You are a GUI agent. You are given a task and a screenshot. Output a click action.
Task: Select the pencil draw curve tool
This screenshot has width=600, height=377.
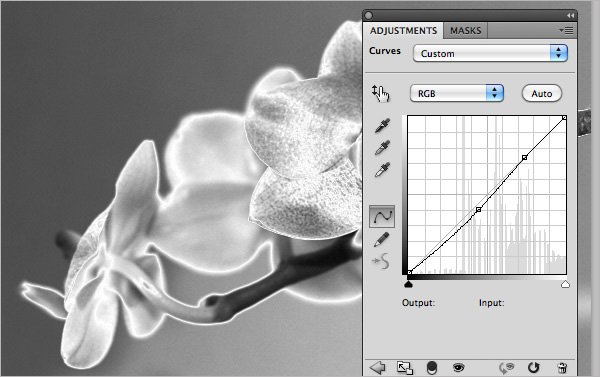pyautogui.click(x=382, y=240)
